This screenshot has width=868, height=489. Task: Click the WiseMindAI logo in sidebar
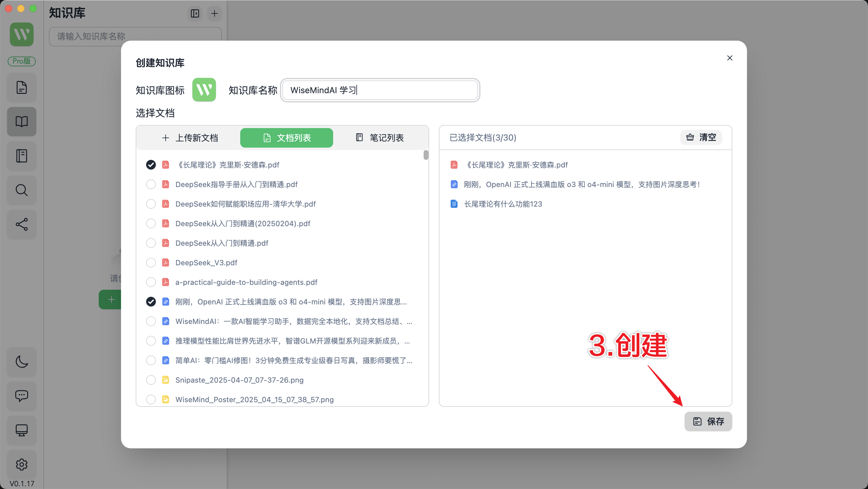[x=22, y=34]
